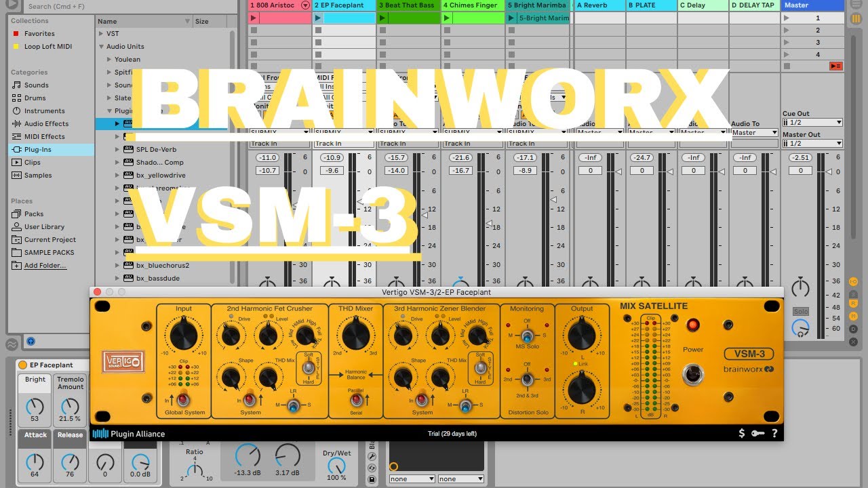Image resolution: width=868 pixels, height=488 pixels.
Task: Click the Plugin Alliance logo
Action: click(129, 434)
